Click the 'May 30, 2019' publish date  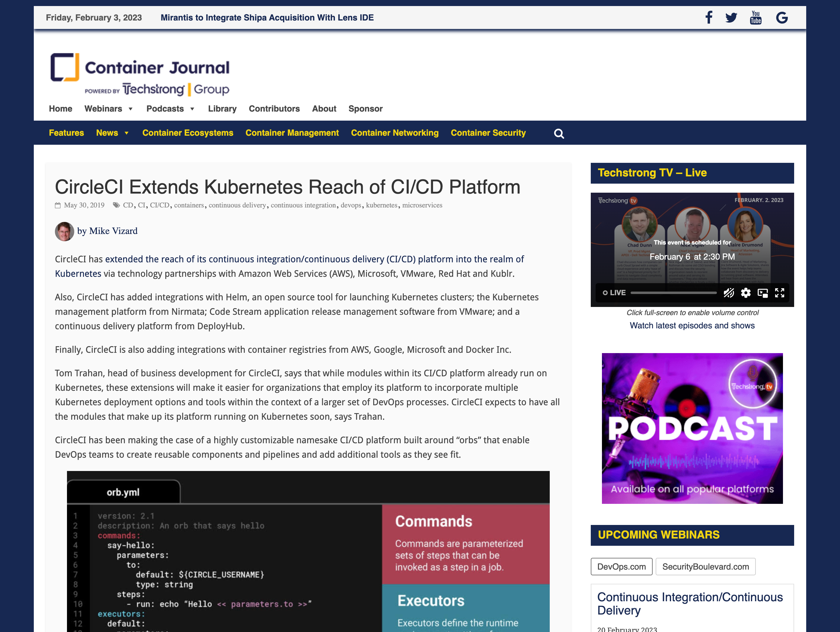click(x=84, y=205)
